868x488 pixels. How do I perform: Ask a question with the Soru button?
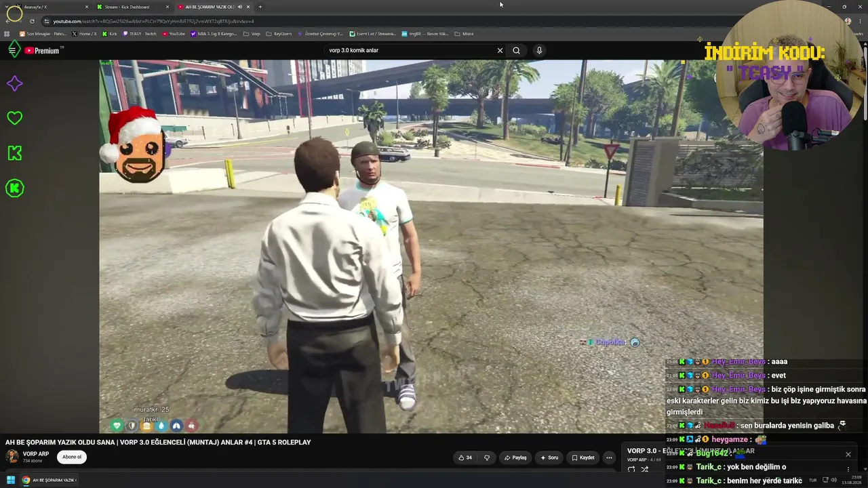coord(549,457)
